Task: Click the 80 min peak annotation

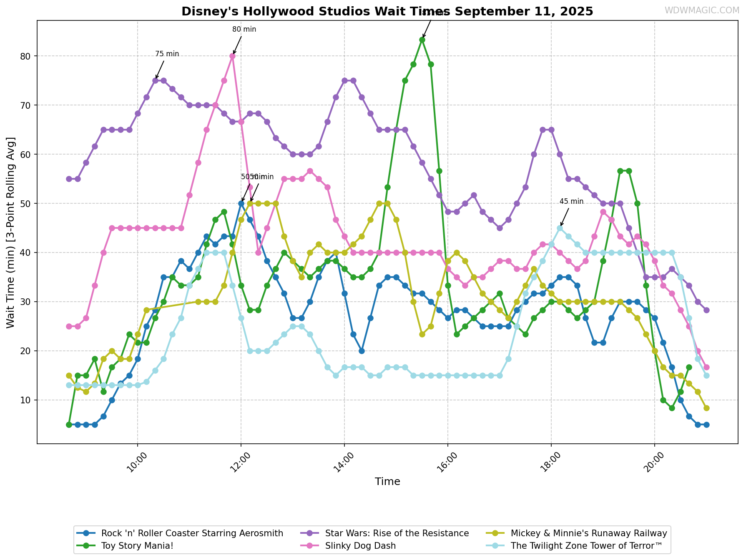Action: [x=244, y=30]
